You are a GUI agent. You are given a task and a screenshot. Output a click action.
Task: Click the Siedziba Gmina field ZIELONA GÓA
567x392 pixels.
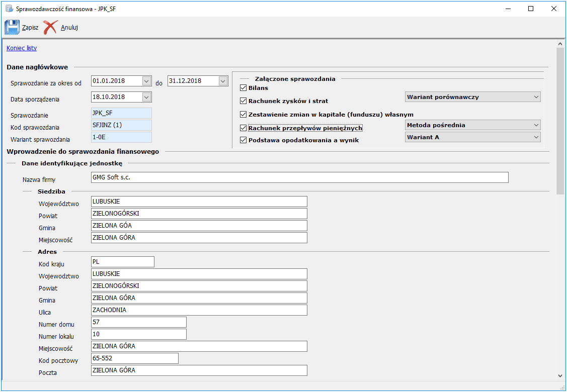click(199, 226)
